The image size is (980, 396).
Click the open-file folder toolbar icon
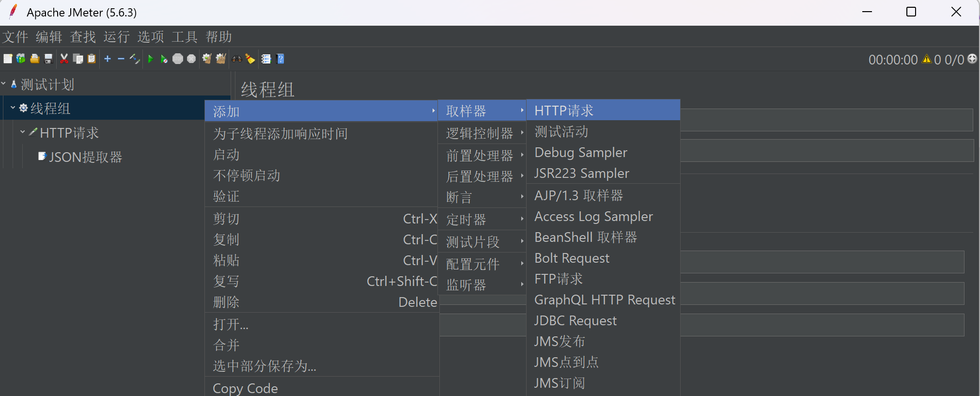(34, 59)
